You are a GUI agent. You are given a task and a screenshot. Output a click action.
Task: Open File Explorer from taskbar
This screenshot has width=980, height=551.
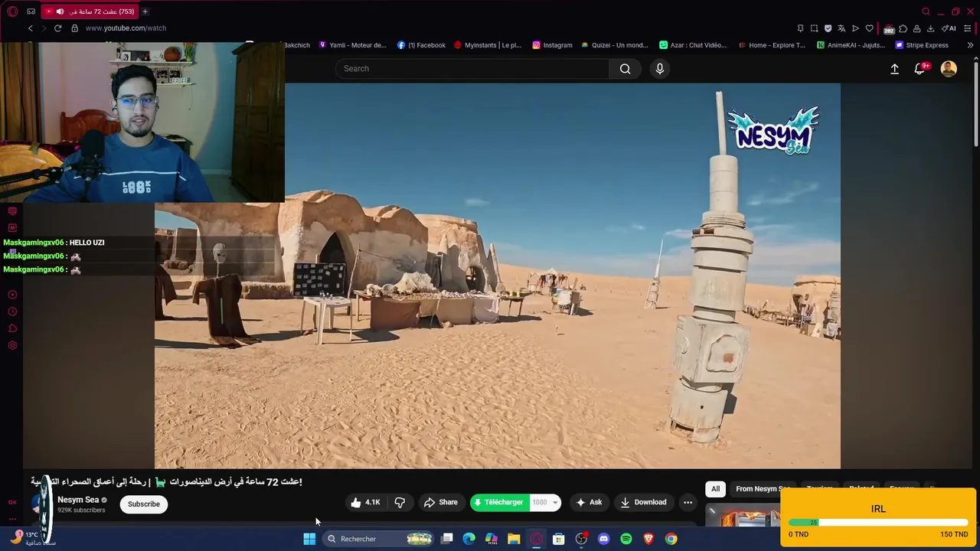pos(514,539)
